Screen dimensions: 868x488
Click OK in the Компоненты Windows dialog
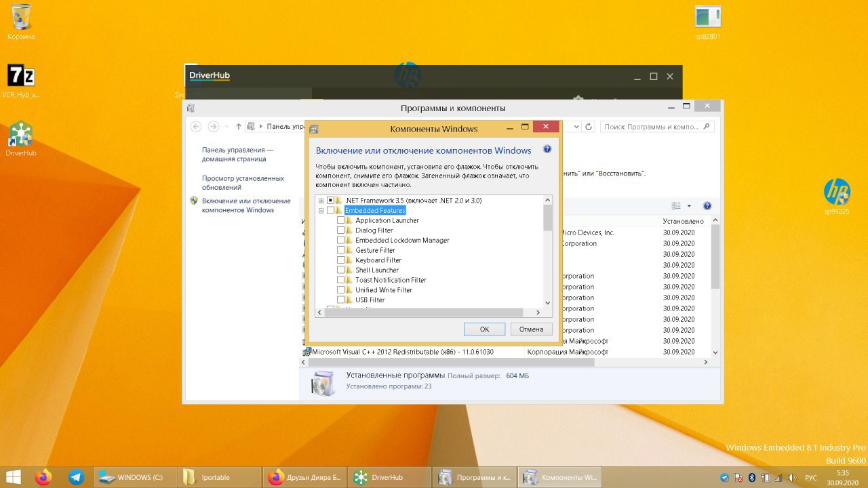[x=484, y=329]
